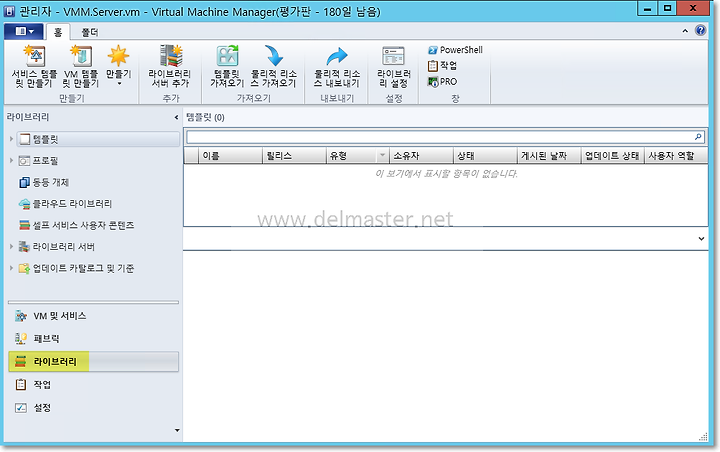Open the 만들기 star dropdown button

(x=118, y=66)
